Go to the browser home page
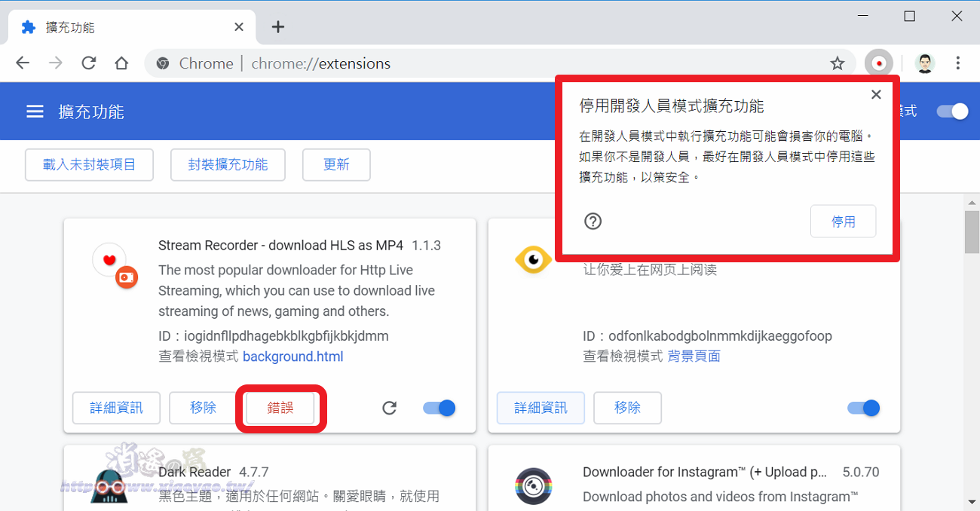 point(121,63)
